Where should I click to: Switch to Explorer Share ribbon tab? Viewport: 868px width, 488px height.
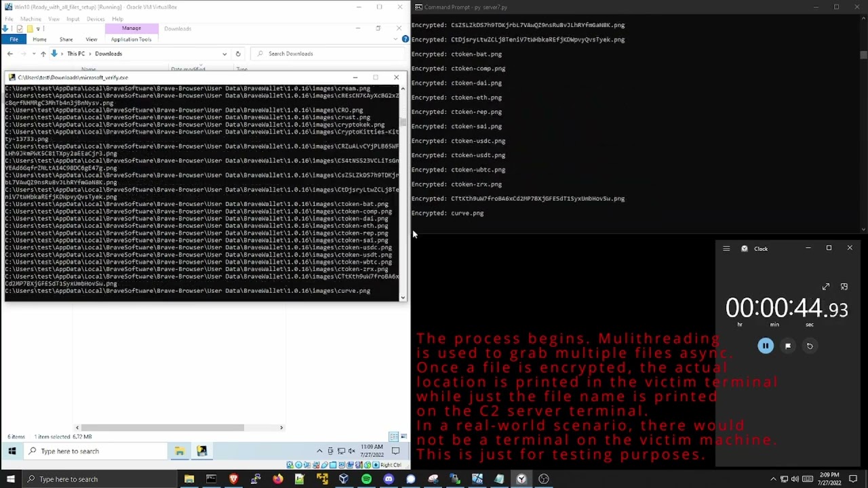[x=66, y=39]
